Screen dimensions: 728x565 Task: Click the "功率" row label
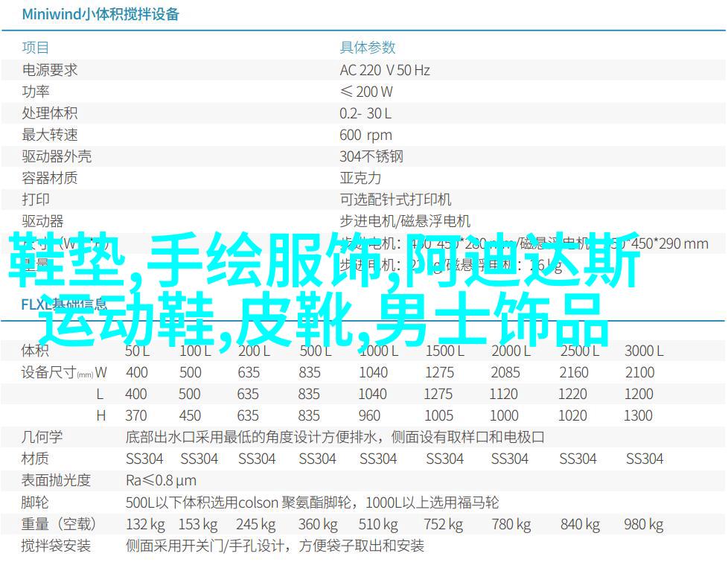pos(35,92)
